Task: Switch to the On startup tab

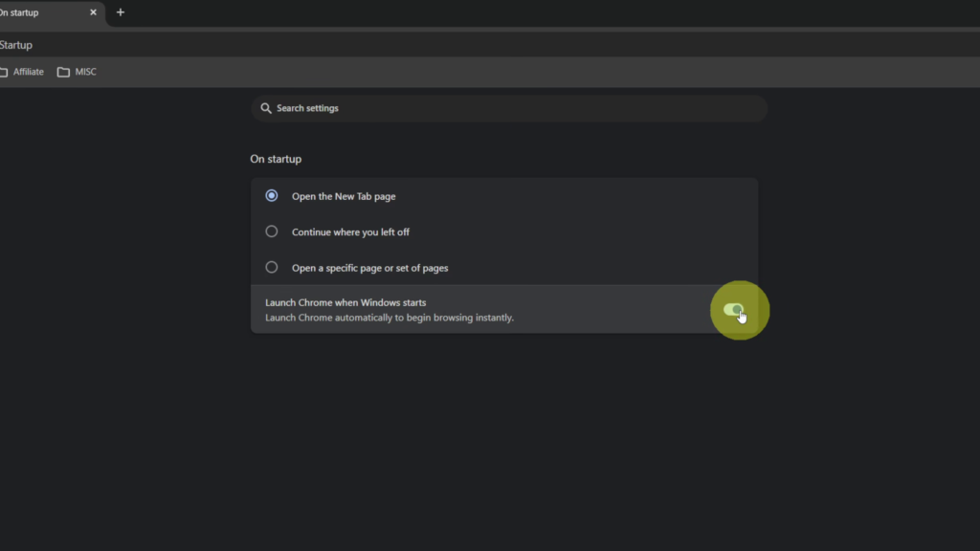Action: (50, 12)
